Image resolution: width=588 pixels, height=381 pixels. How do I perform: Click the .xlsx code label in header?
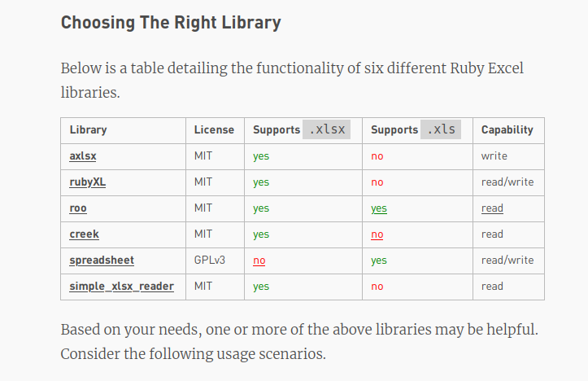(x=327, y=129)
